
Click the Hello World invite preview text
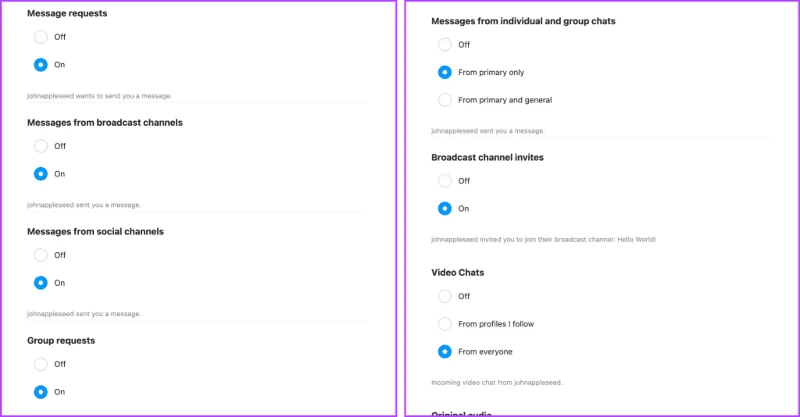543,239
